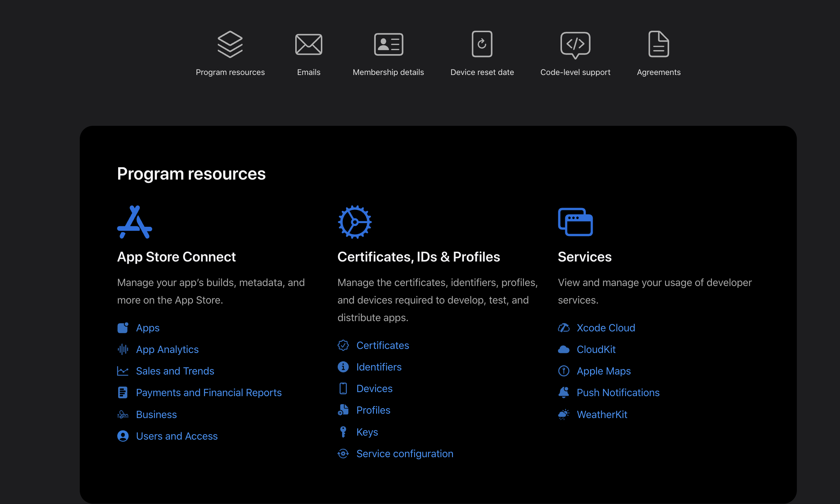The width and height of the screenshot is (840, 504).
Task: Click the chart icon beside Sales and Trends
Action: tap(123, 371)
